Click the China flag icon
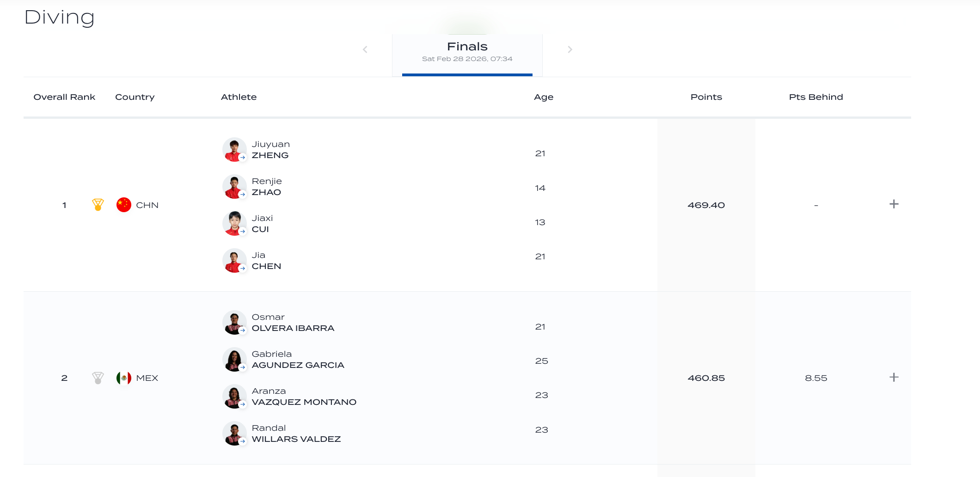Viewport: 980px width, 477px height. click(123, 204)
